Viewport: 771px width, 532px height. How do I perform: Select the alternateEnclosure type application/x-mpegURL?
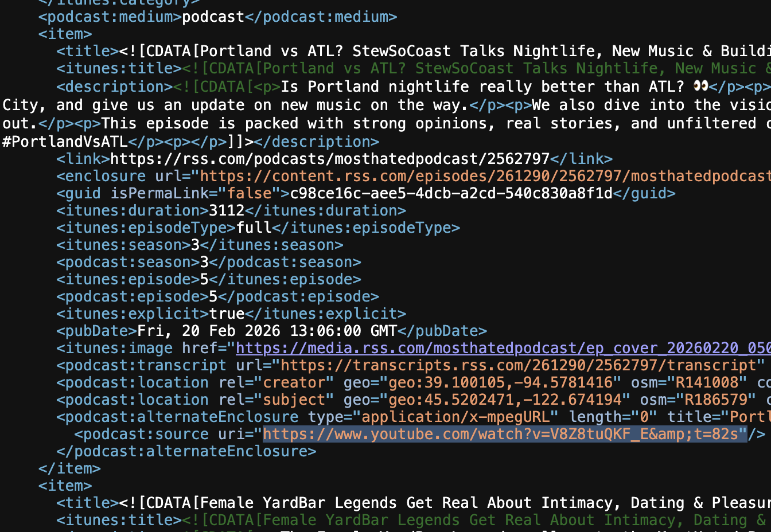click(x=453, y=417)
